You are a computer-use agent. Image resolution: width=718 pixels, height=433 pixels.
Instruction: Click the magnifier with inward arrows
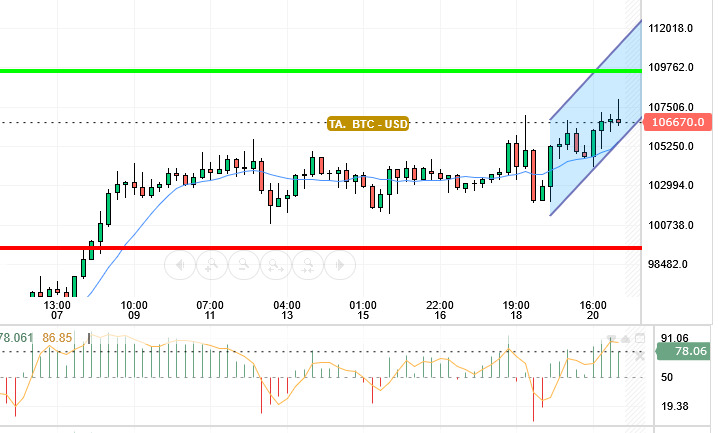point(308,265)
